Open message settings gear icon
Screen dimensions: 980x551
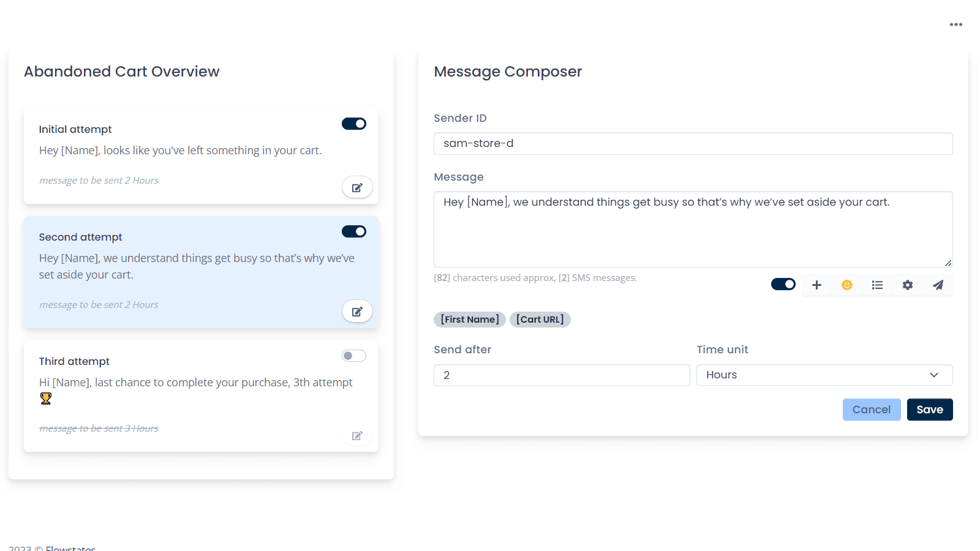[908, 285]
